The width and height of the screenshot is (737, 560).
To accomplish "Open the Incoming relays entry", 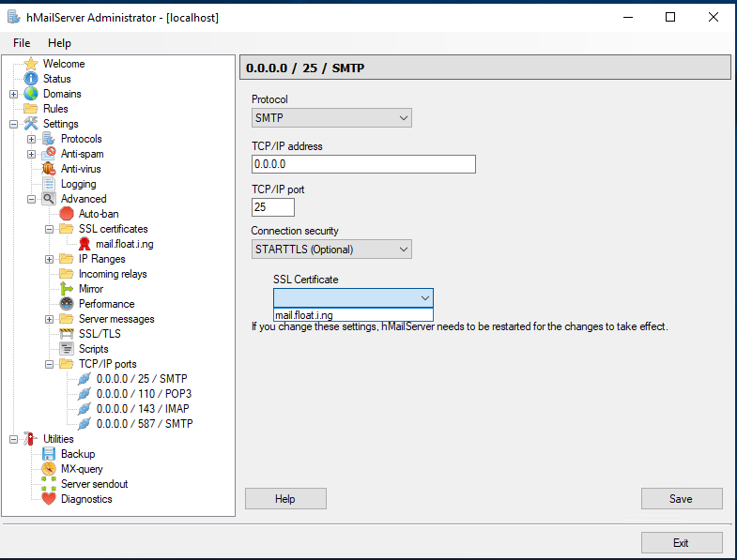I will point(113,274).
